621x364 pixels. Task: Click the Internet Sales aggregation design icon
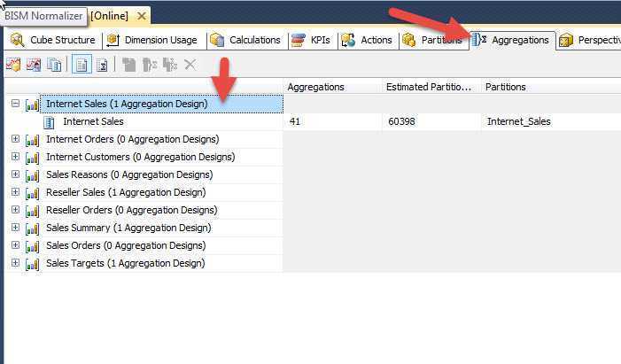tap(49, 122)
